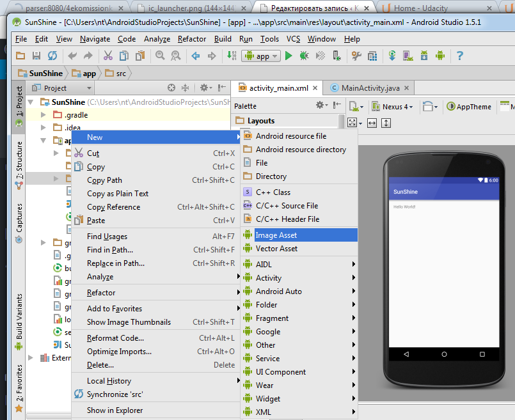Viewport: 515px width, 420px height.
Task: Toggle design viewport zoom-to-fit icon
Action: tap(353, 123)
